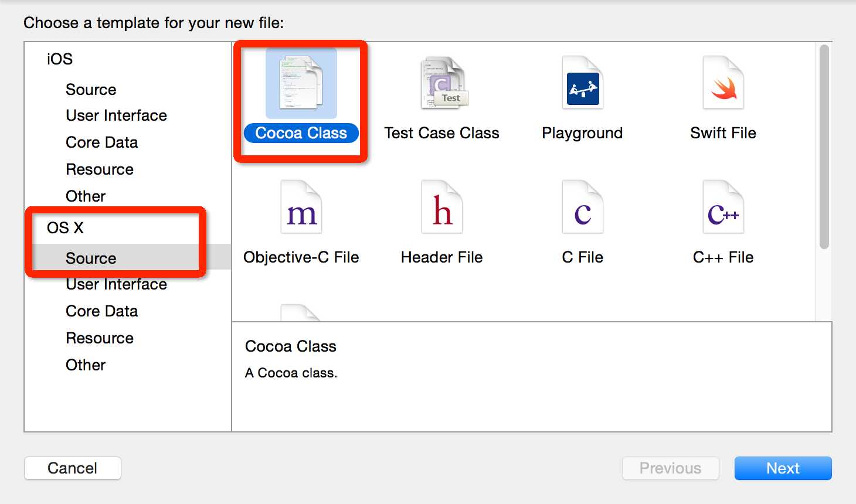Select Resource under OS X

(100, 338)
